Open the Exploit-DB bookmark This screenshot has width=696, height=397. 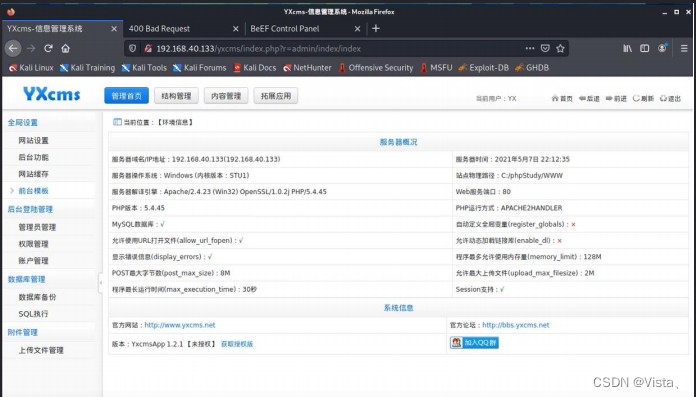(x=484, y=67)
